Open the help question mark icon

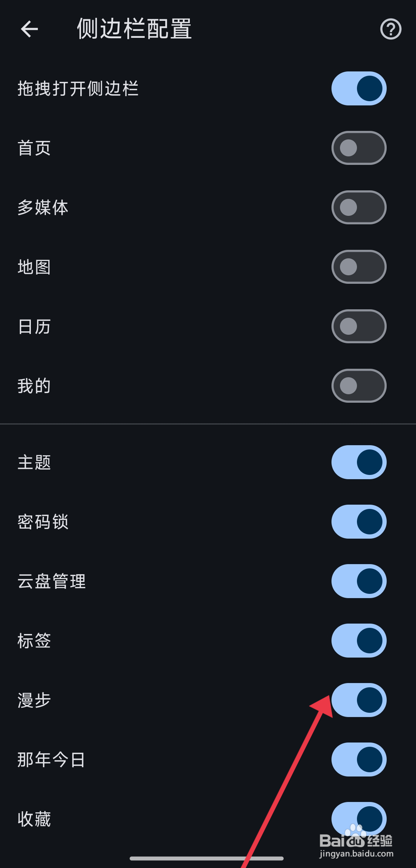(x=391, y=29)
